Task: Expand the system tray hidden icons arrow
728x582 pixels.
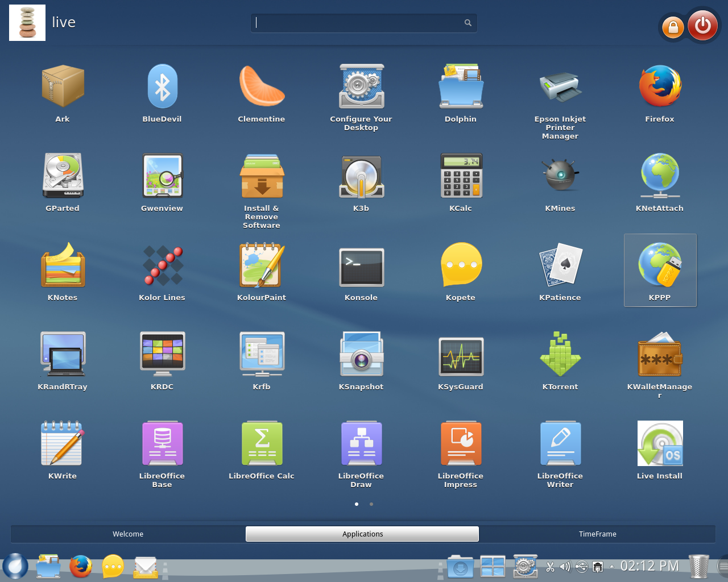Action: [612, 566]
